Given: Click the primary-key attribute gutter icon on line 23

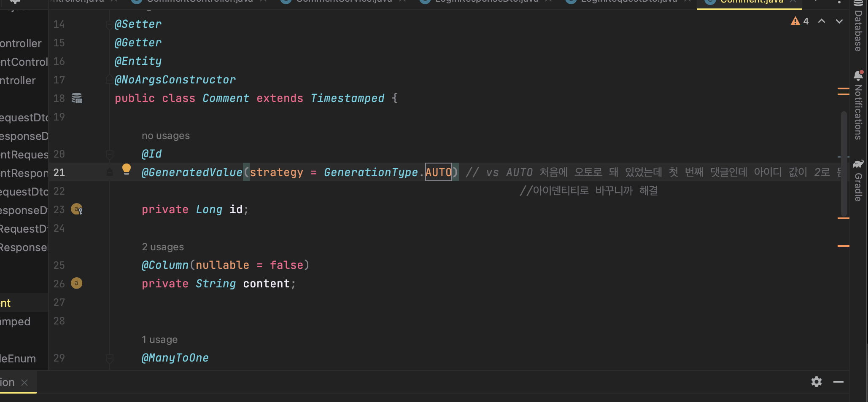Looking at the screenshot, I should (x=77, y=209).
